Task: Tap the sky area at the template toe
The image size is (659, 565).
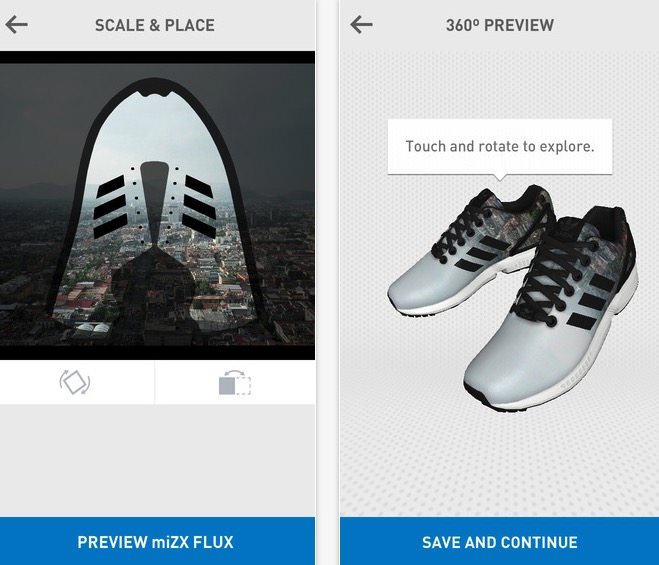Action: (156, 126)
